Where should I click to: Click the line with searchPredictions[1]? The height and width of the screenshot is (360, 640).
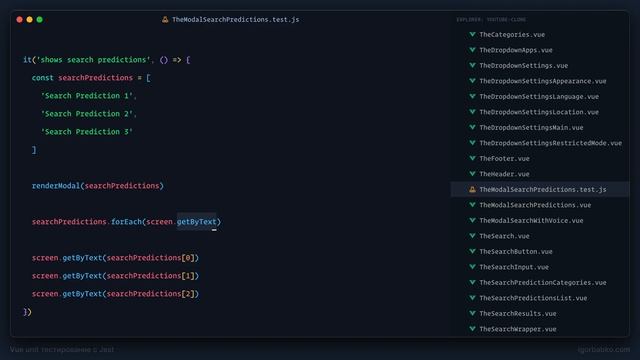click(x=115, y=276)
